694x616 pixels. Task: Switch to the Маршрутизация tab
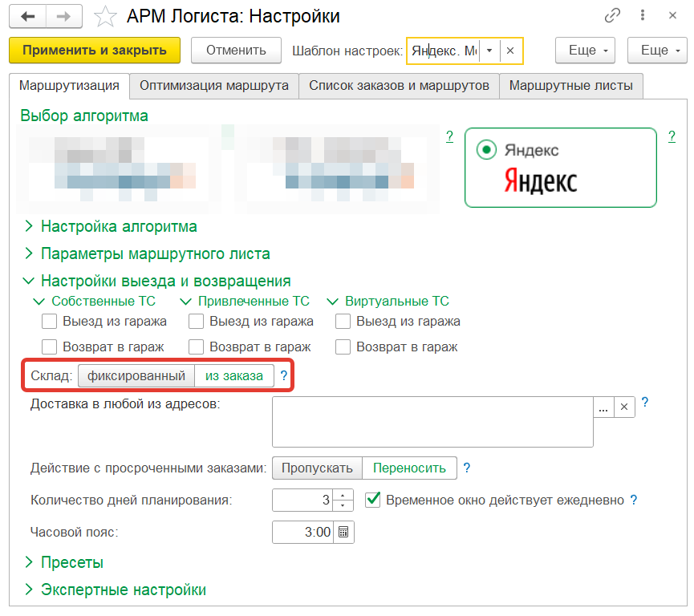[69, 85]
